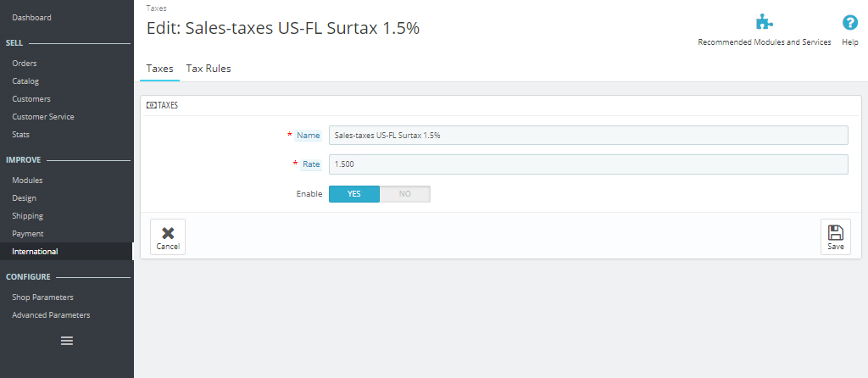This screenshot has height=378, width=868.
Task: Click the Taxes breadcrumb link
Action: point(156,8)
